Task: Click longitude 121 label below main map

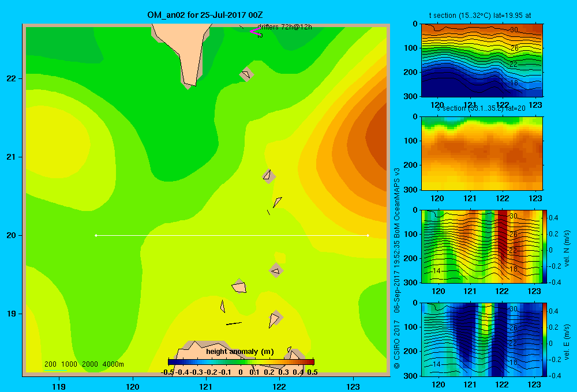Action: coord(206,386)
